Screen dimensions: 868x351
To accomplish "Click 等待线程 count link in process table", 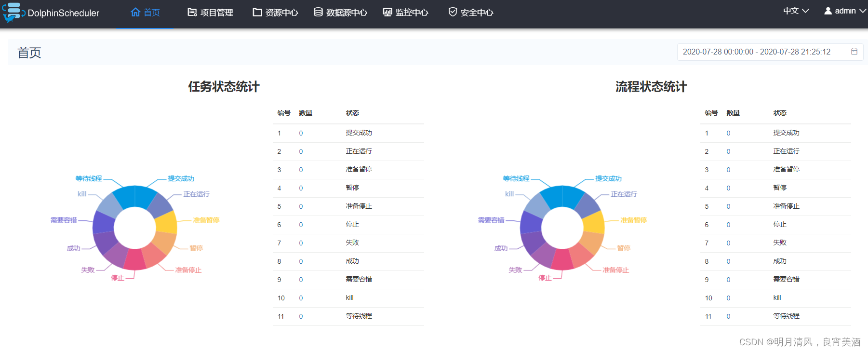I will pos(728,316).
